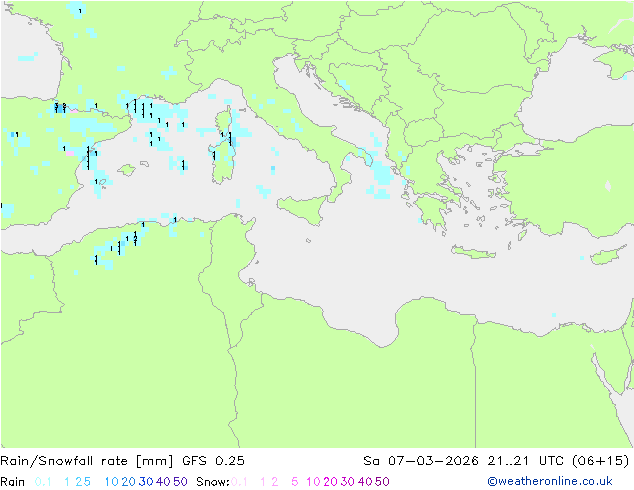Click the date text '07-03-2026'

click(x=433, y=461)
